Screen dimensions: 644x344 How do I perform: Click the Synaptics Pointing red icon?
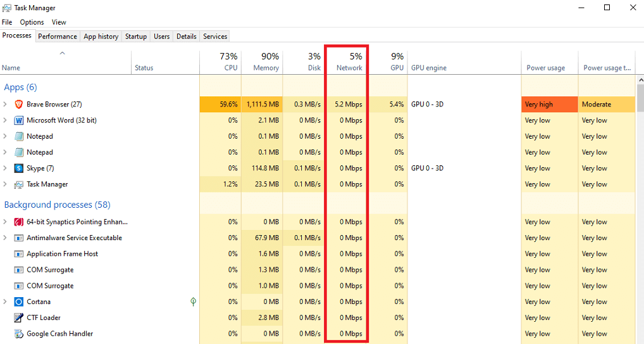pos(19,222)
